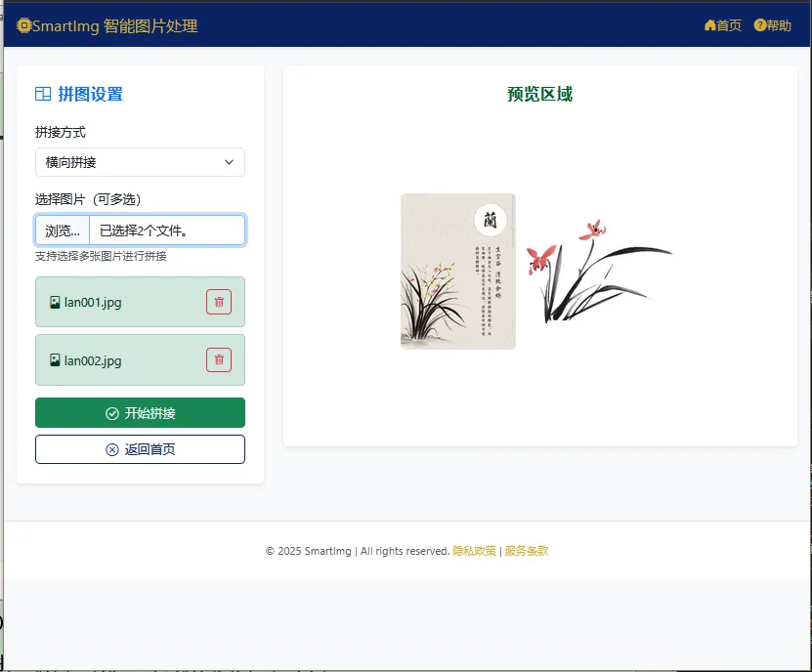Open the 横向拼接 dropdown
Viewport: 812px width, 672px height.
140,162
